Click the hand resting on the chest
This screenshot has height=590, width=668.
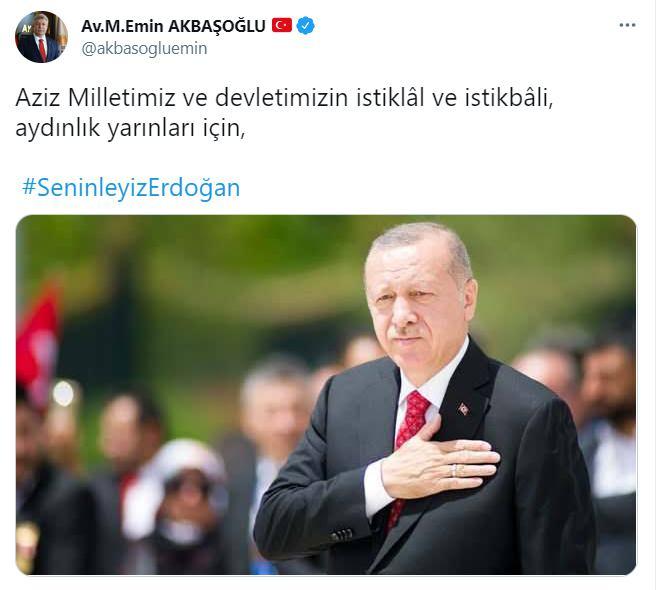click(441, 462)
